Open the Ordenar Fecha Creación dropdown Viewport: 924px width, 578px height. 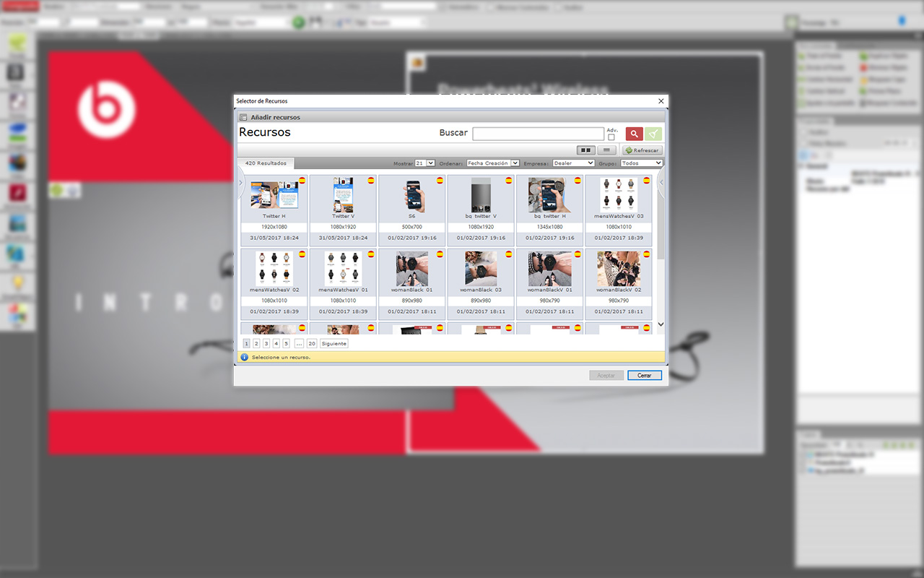click(x=492, y=163)
